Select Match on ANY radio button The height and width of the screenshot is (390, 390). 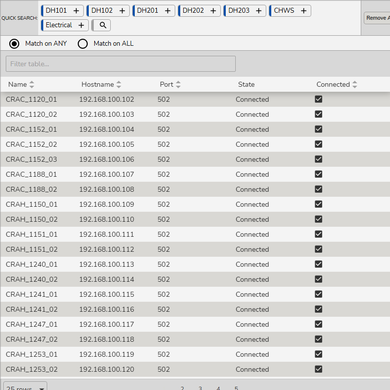coord(14,44)
